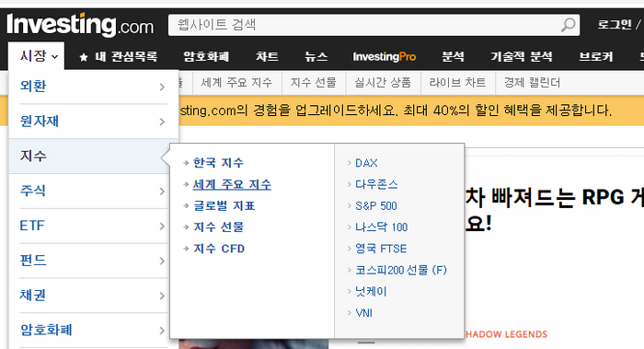Open the 뉴스 navigation item
This screenshot has width=644, height=349.
316,56
